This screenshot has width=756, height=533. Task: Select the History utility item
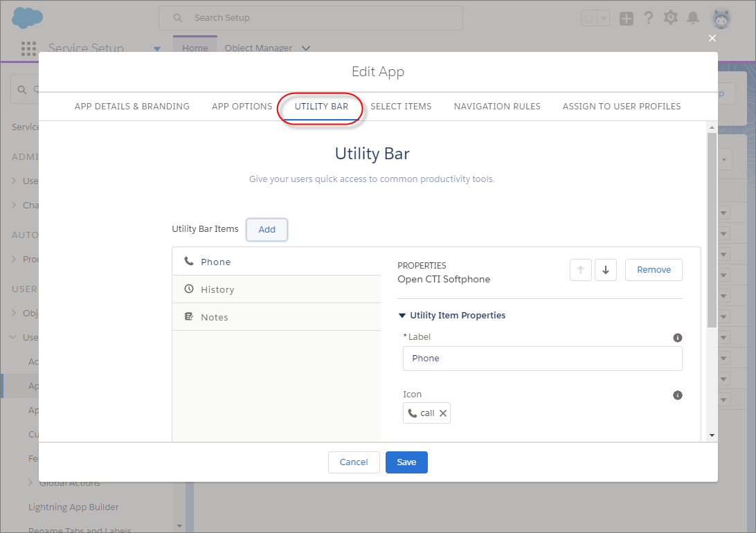[x=277, y=289]
